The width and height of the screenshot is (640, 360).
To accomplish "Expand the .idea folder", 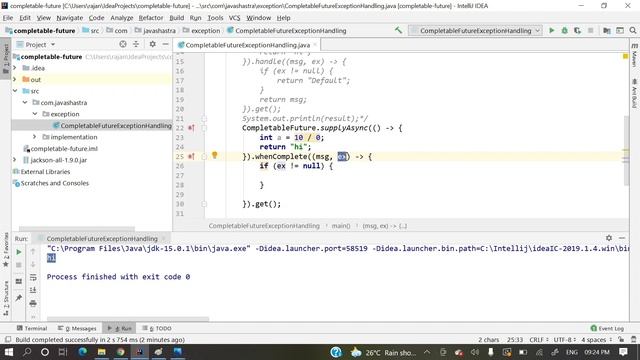I will tap(15, 68).
